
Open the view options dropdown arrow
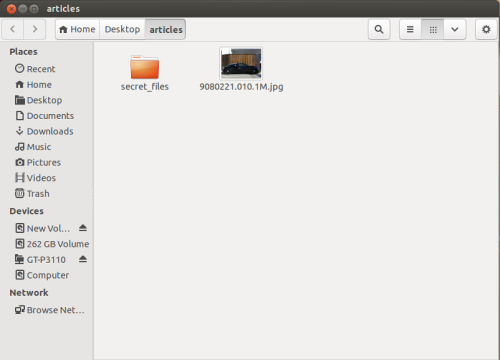click(455, 29)
